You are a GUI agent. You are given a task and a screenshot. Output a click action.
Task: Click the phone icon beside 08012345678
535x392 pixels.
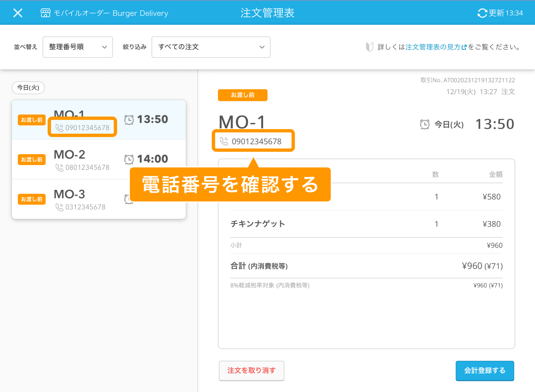click(x=59, y=167)
